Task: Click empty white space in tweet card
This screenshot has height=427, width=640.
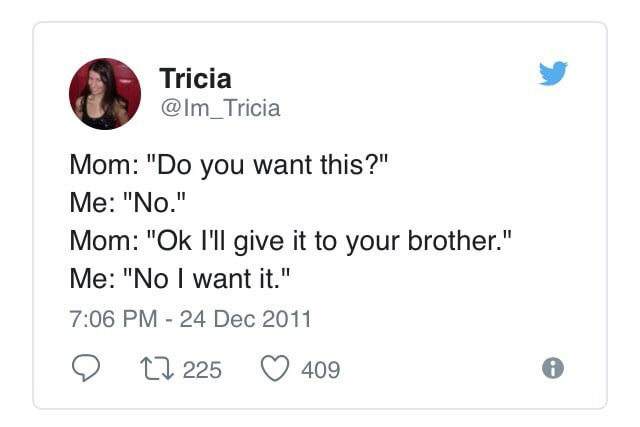Action: pyautogui.click(x=449, y=318)
